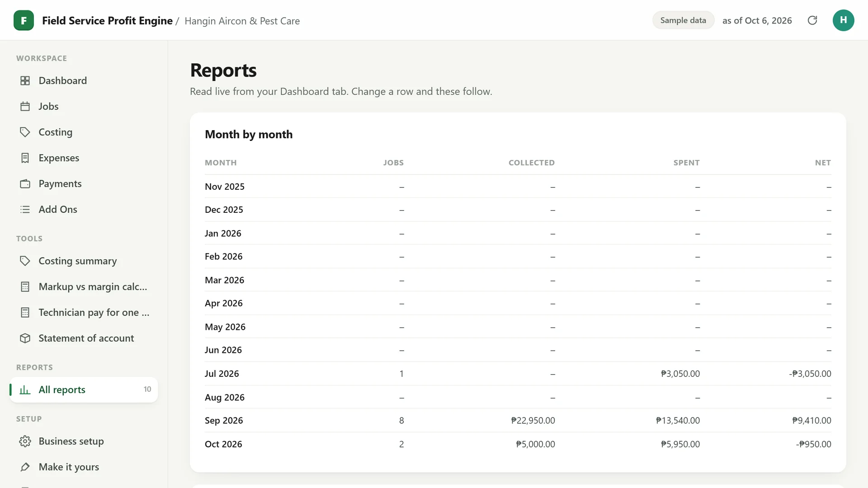Click the Markup vs margin calculator icon
Image resolution: width=868 pixels, height=488 pixels.
tap(25, 286)
